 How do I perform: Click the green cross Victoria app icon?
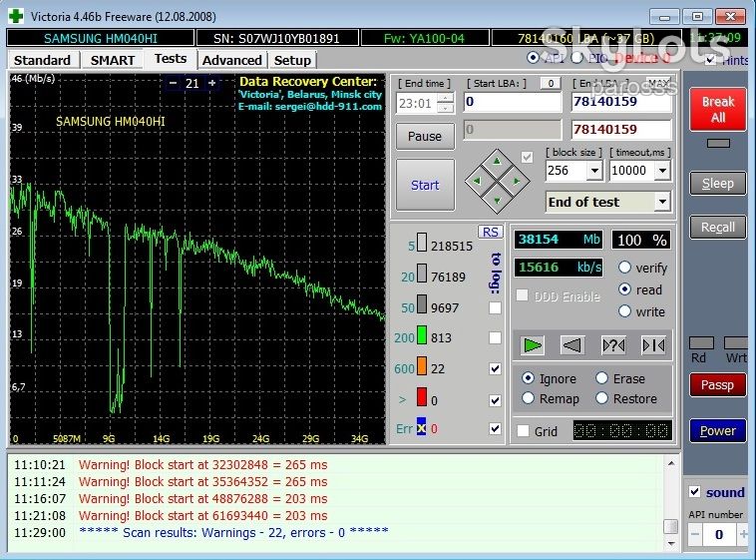point(16,16)
